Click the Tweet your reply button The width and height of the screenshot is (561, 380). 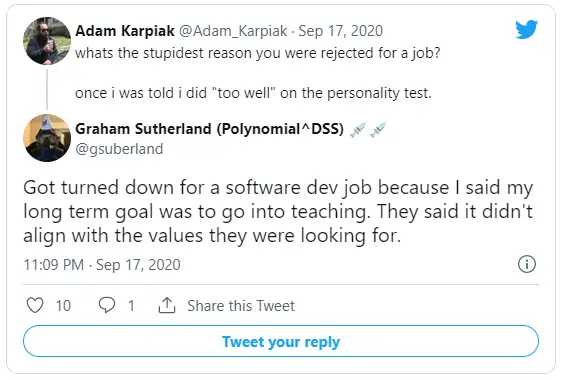(280, 341)
